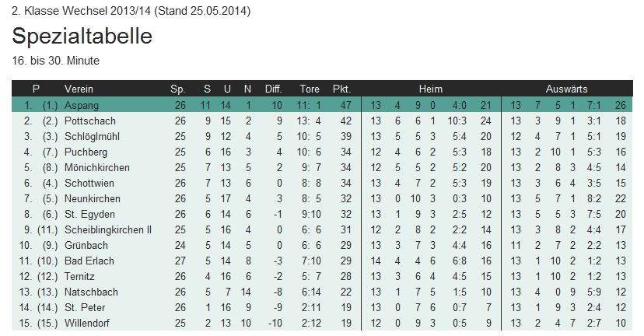Select Natschbach in the table
644x336 pixels.
tap(90, 292)
